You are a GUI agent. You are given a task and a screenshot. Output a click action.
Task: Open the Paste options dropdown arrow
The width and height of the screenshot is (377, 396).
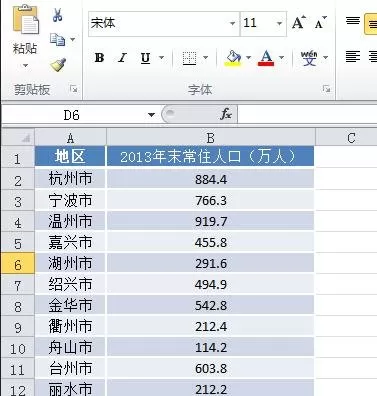tap(25, 65)
